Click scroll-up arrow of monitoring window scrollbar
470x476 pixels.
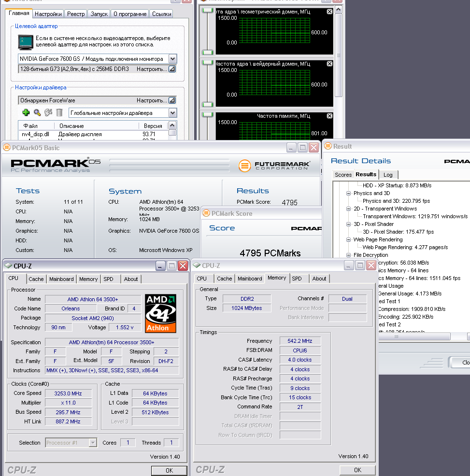coord(339,10)
